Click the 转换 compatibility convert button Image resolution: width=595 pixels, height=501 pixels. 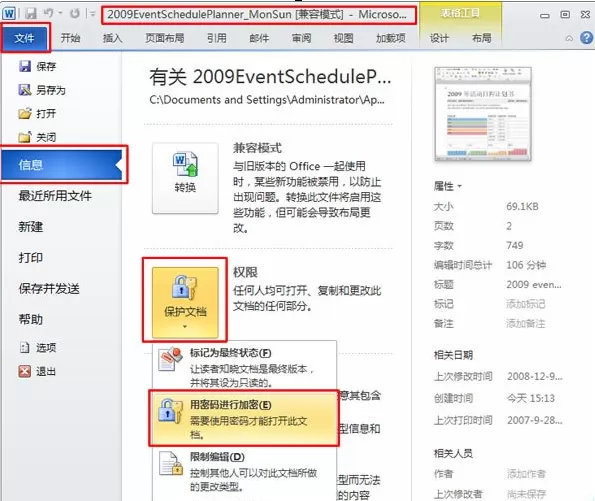[x=185, y=178]
